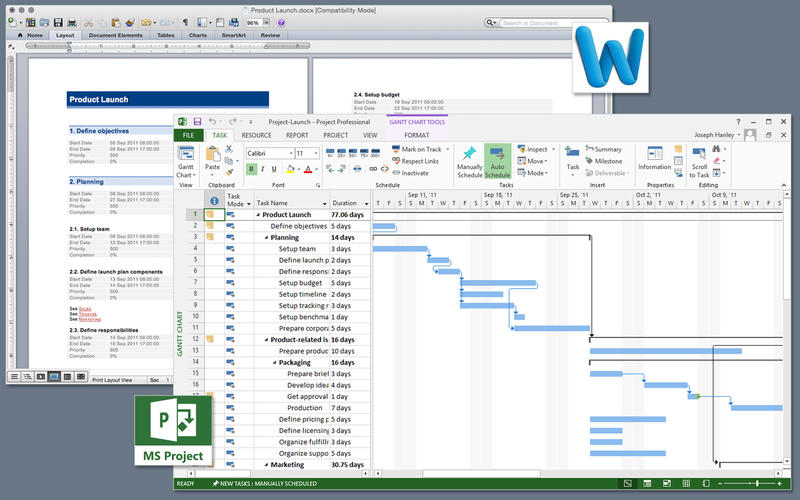This screenshot has width=800, height=500.
Task: Click the Paste clipboard icon
Action: (212, 155)
